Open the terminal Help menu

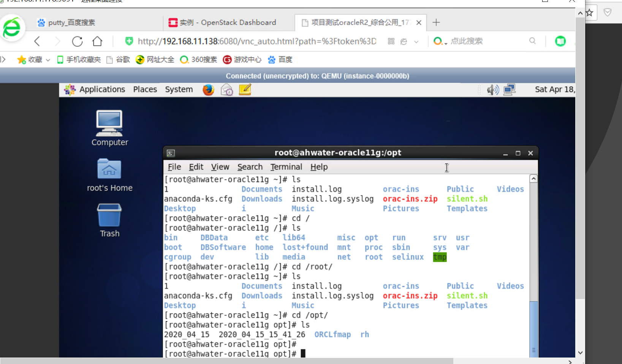click(319, 167)
